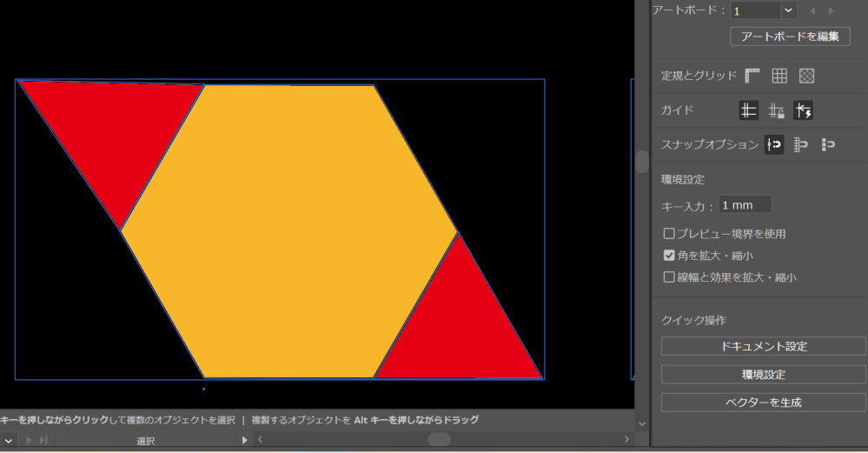This screenshot has height=453, width=868.
Task: Toggle the transparency grid icon
Action: 806,76
